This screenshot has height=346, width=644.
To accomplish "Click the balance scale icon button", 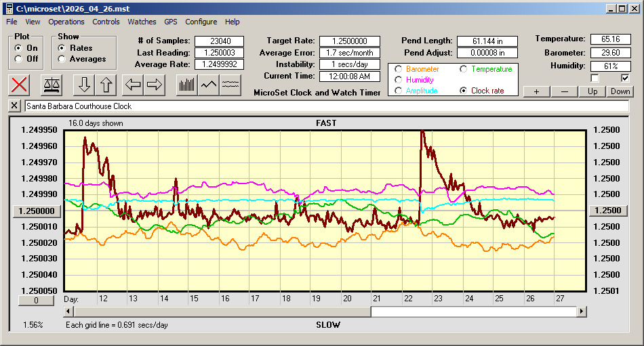I will [51, 85].
